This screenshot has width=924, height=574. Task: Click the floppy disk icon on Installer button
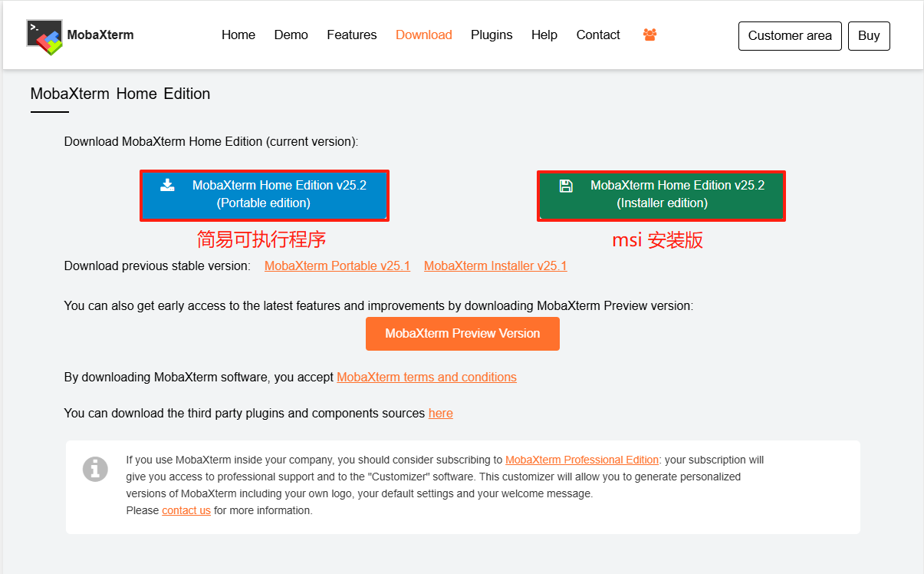566,186
